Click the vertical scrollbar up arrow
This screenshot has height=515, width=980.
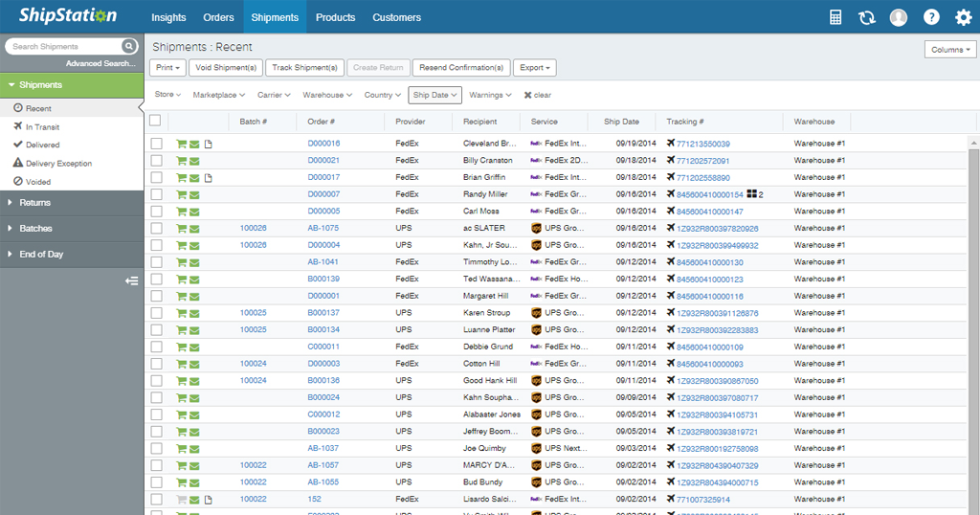point(973,144)
